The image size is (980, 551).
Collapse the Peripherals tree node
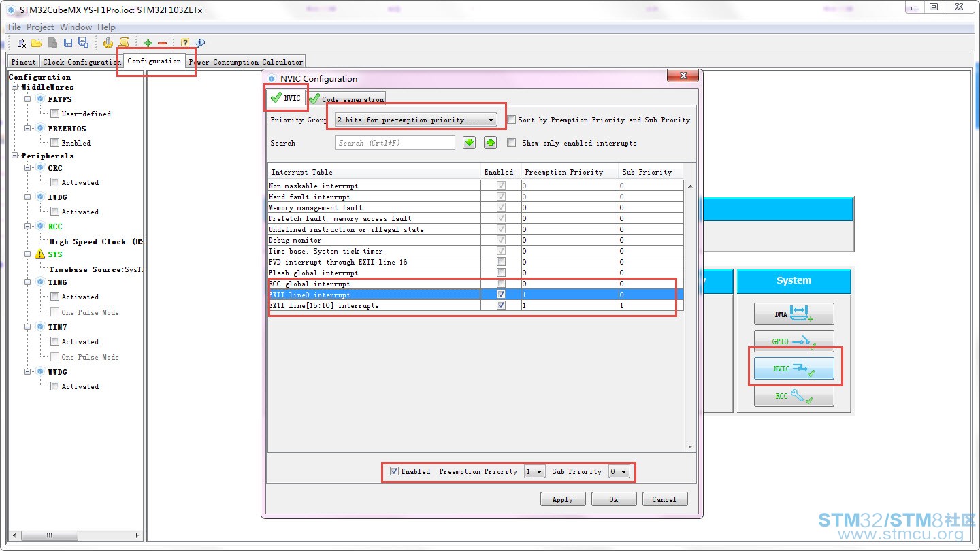point(15,156)
